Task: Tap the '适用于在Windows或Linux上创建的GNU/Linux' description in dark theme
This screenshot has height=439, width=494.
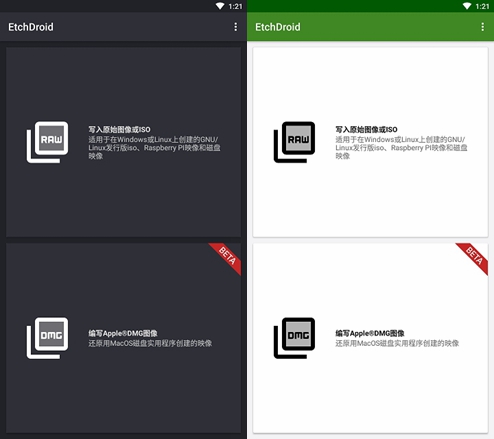Action: point(154,148)
